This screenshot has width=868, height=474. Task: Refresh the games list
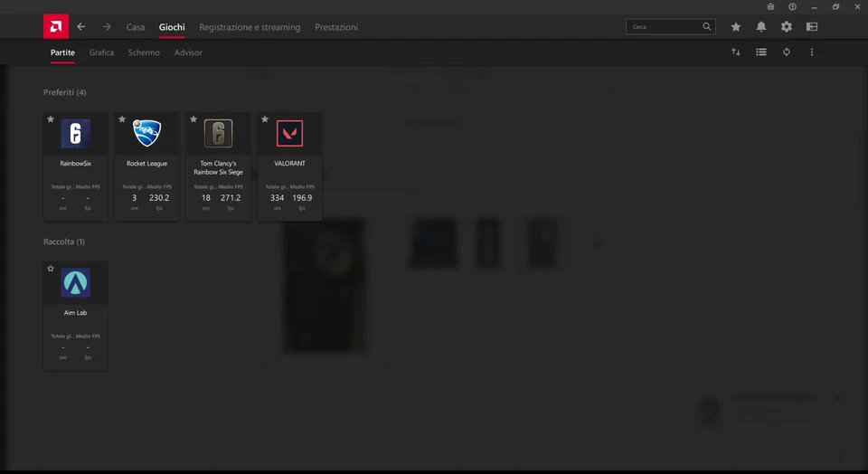click(x=787, y=52)
